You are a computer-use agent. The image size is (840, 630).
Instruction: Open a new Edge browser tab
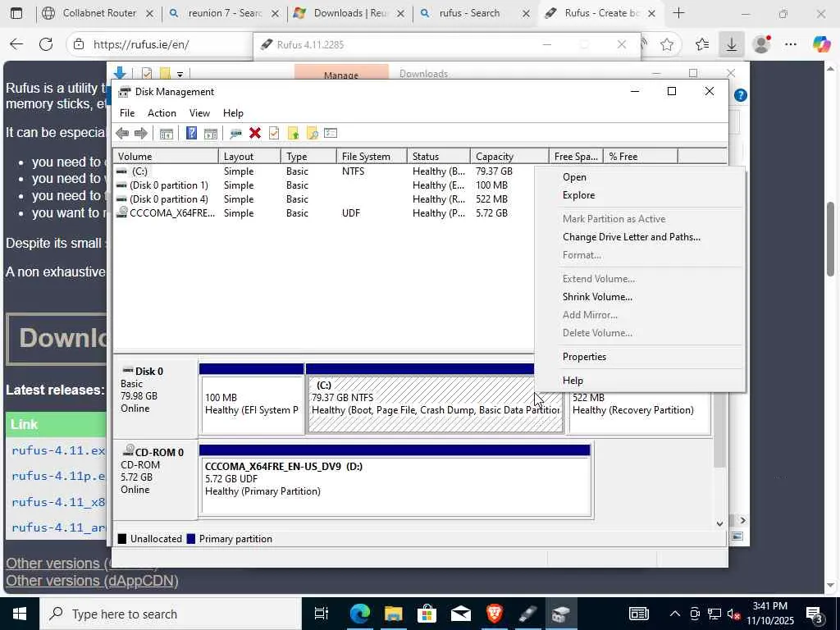678,13
